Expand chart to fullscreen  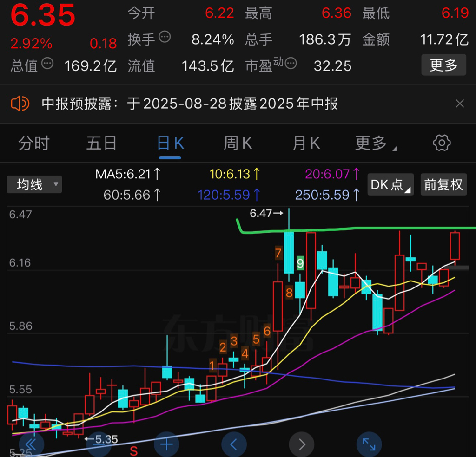coord(369,444)
